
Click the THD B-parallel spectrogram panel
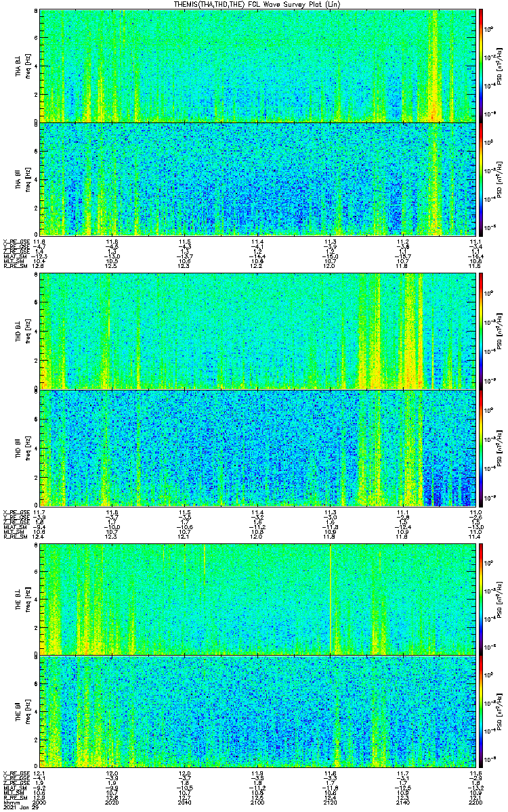click(x=258, y=447)
